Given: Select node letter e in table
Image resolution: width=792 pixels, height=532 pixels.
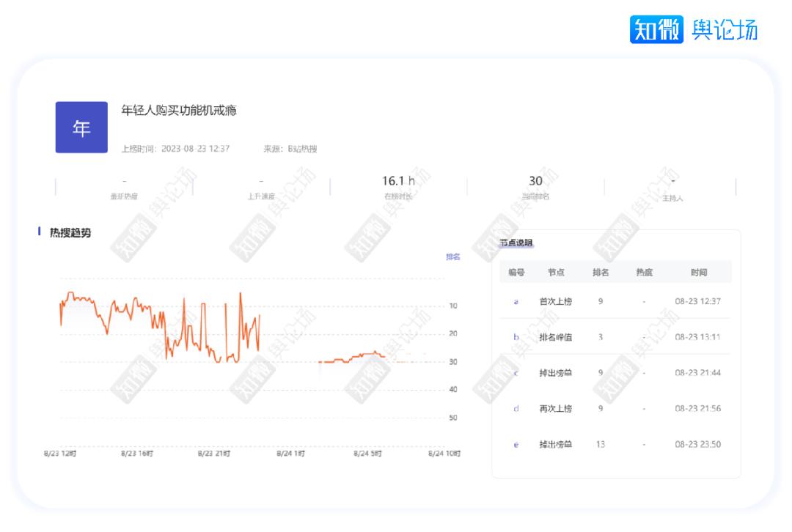Looking at the screenshot, I should pyautogui.click(x=516, y=444).
